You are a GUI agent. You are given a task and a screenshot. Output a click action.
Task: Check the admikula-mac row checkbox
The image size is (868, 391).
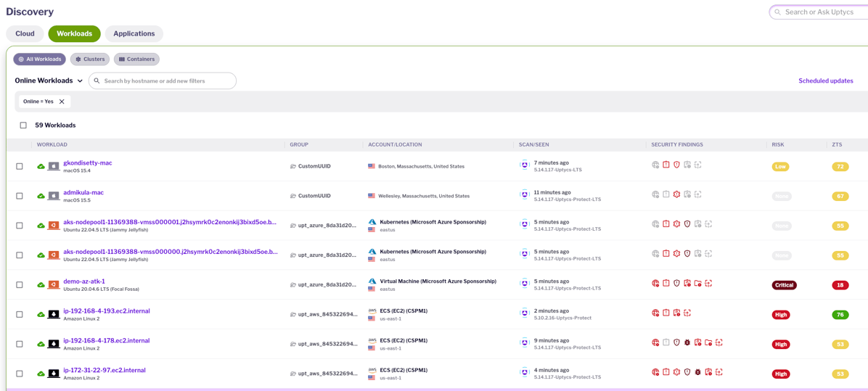[x=20, y=196]
